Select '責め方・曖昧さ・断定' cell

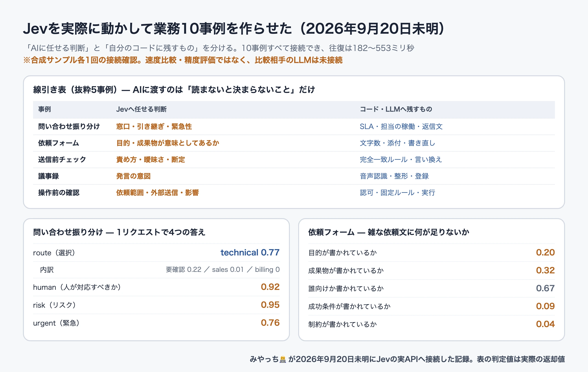(x=150, y=159)
